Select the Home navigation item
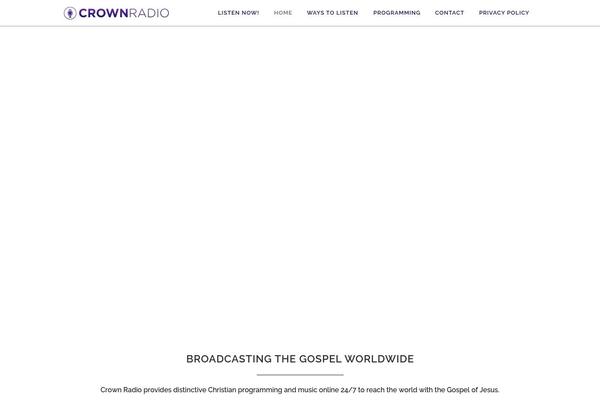This screenshot has width=600, height=400. (x=283, y=13)
